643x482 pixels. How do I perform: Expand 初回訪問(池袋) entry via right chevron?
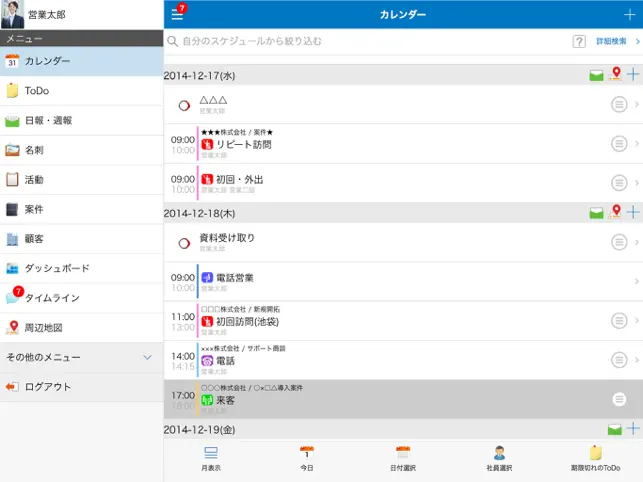[637, 321]
